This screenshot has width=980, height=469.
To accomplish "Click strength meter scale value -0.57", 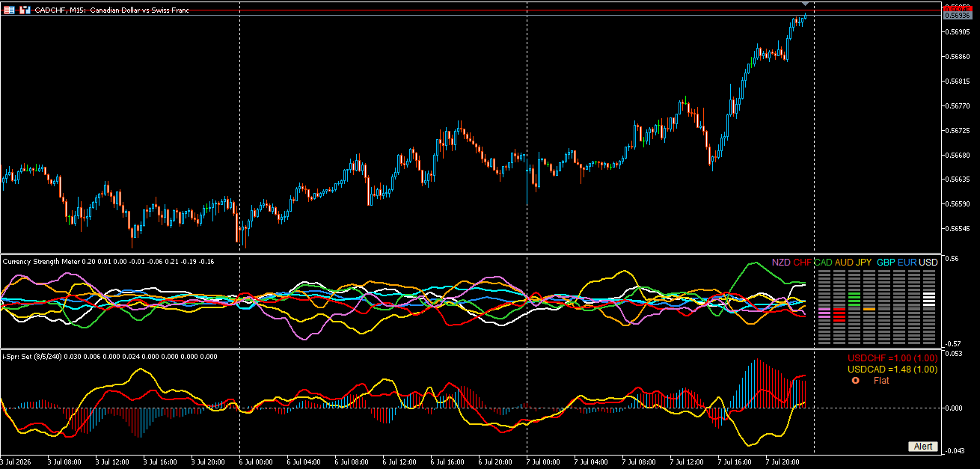I will pos(952,344).
